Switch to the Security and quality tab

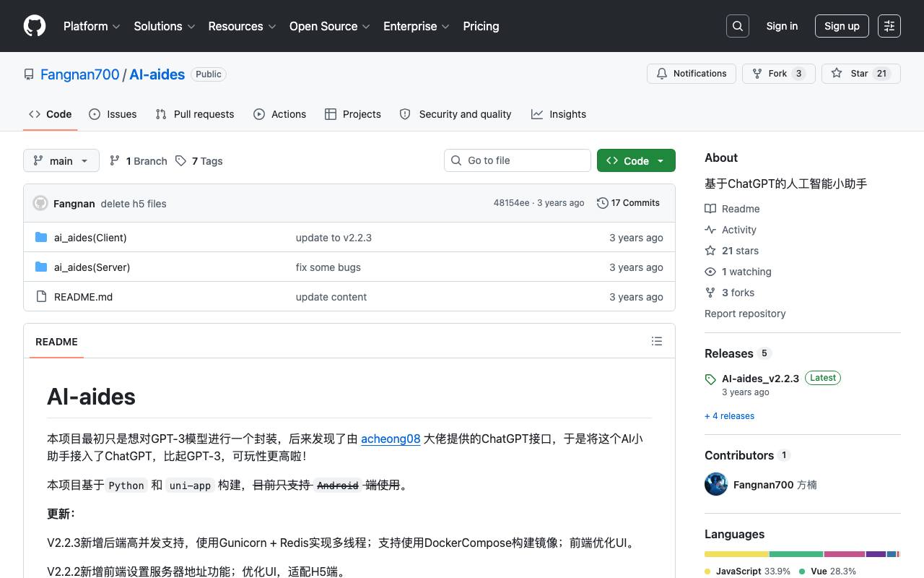456,114
